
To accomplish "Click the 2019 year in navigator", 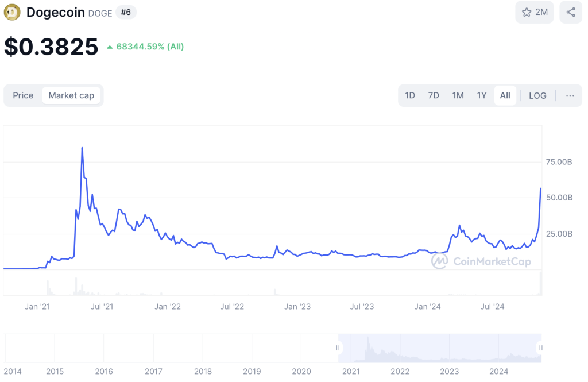I will tap(252, 372).
